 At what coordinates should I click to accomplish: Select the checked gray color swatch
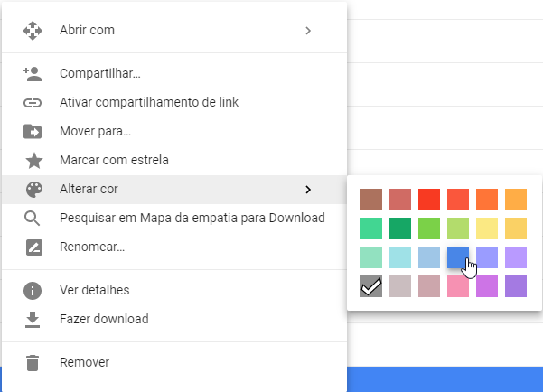tap(370, 286)
